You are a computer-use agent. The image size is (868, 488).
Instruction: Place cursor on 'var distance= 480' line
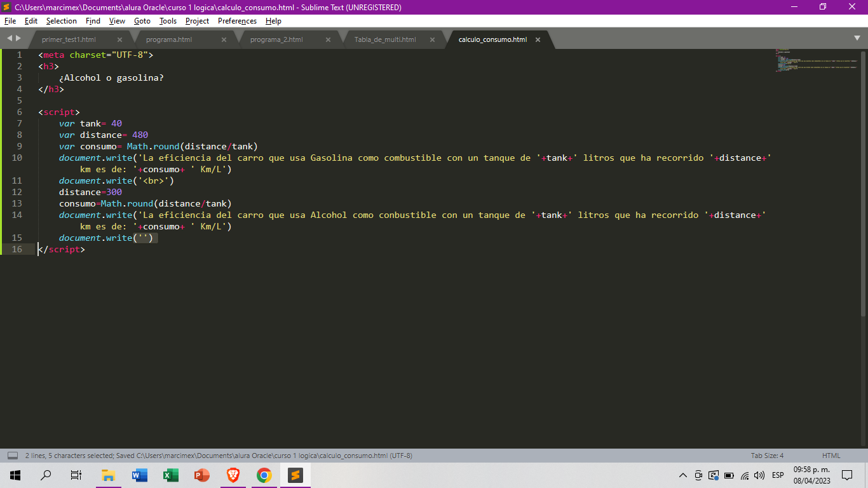coord(104,135)
